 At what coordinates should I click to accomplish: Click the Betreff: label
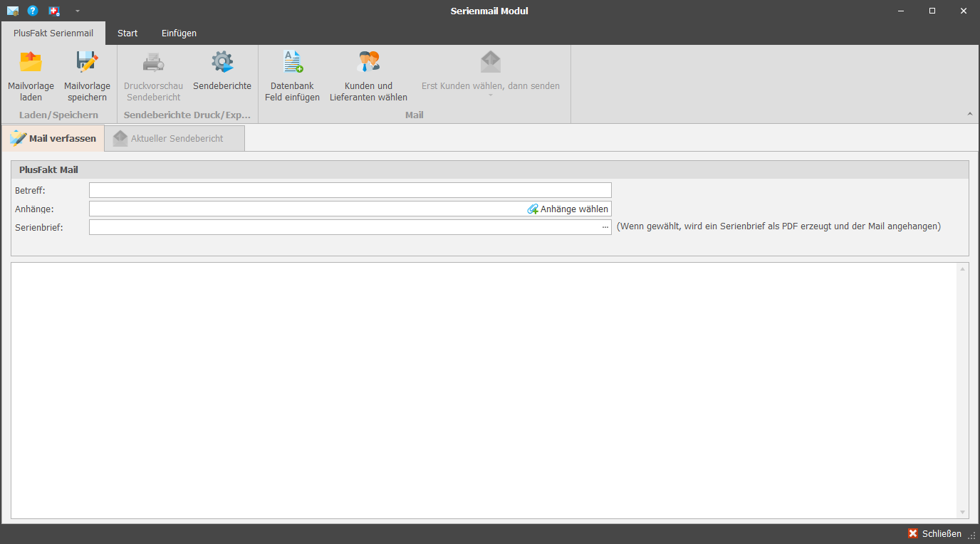pyautogui.click(x=30, y=190)
